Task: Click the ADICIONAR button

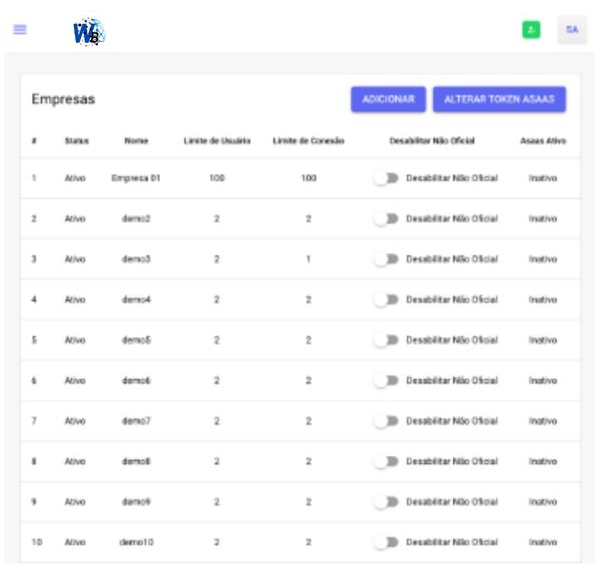Action: [388, 99]
